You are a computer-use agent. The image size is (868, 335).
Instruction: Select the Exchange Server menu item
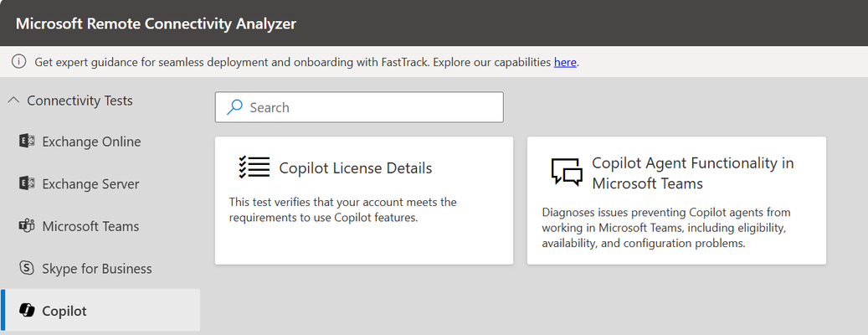click(x=100, y=183)
